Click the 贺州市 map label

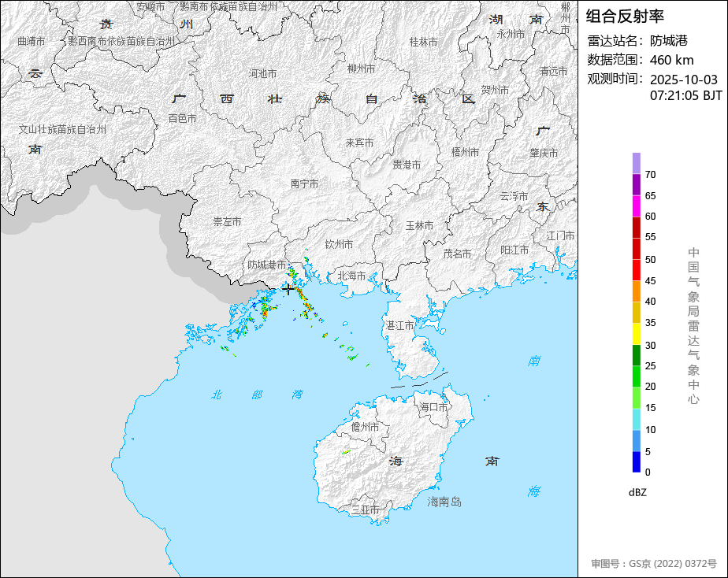(x=495, y=90)
